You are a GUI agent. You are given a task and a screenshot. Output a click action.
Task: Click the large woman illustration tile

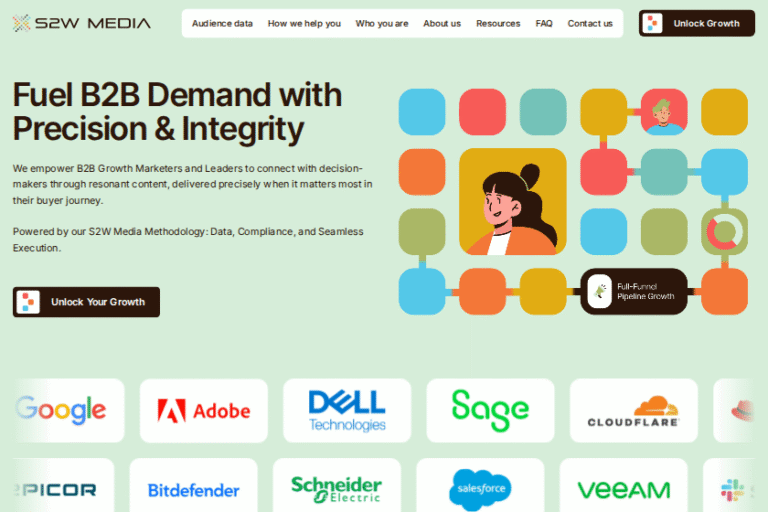[x=513, y=201]
